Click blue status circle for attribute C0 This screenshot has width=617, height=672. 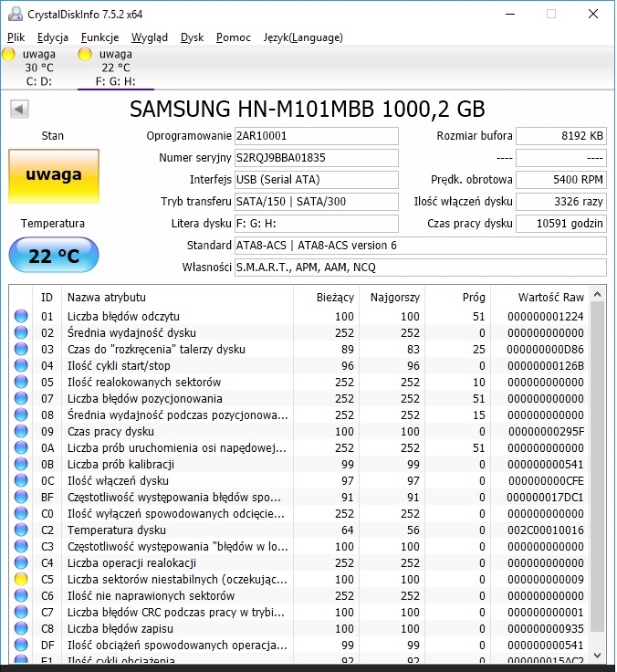(21, 513)
